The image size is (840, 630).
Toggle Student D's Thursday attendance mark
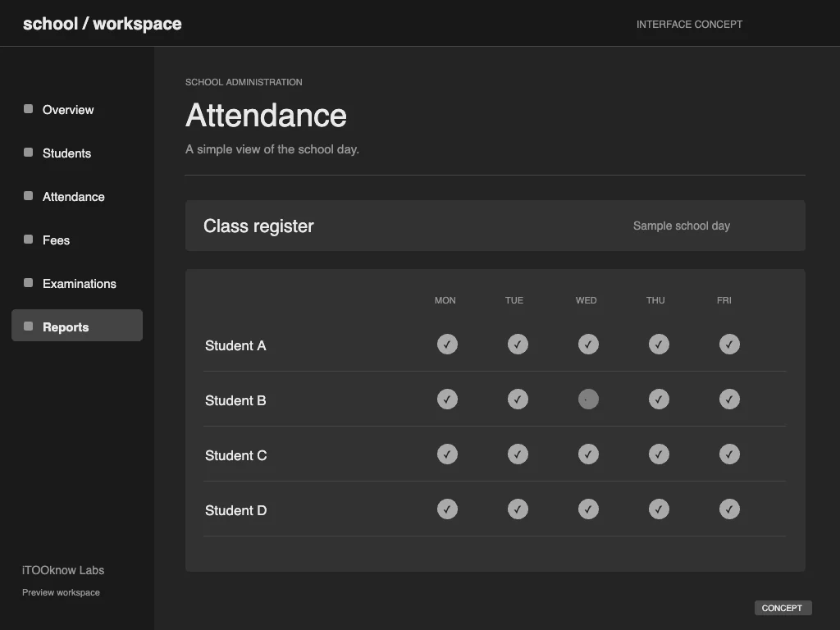pyautogui.click(x=659, y=509)
